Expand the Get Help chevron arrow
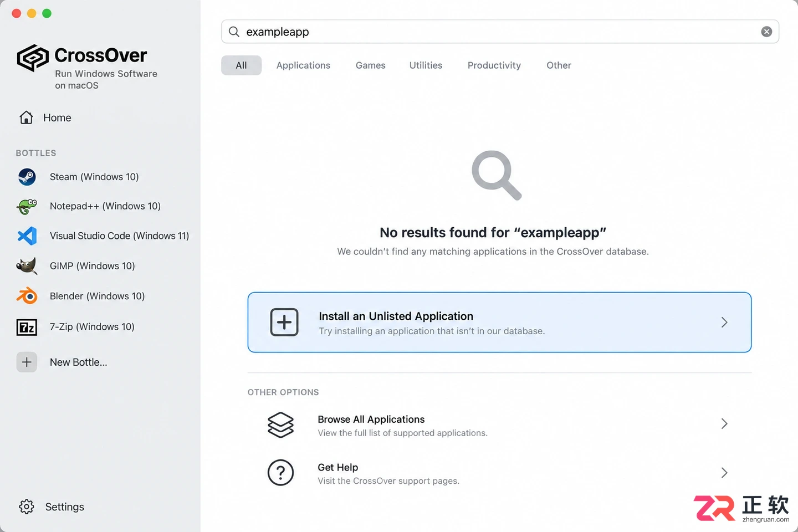 (x=724, y=473)
